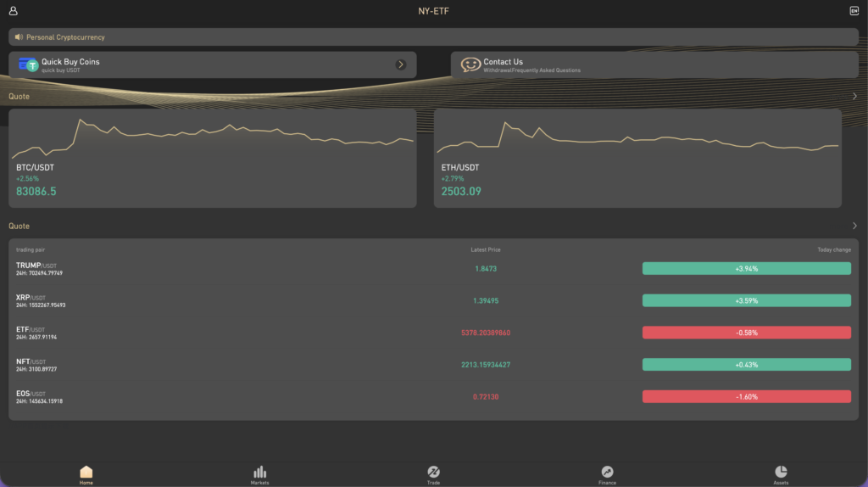The image size is (868, 487).
Task: Click the Personal Cryptocurrency announcement
Action: point(433,37)
